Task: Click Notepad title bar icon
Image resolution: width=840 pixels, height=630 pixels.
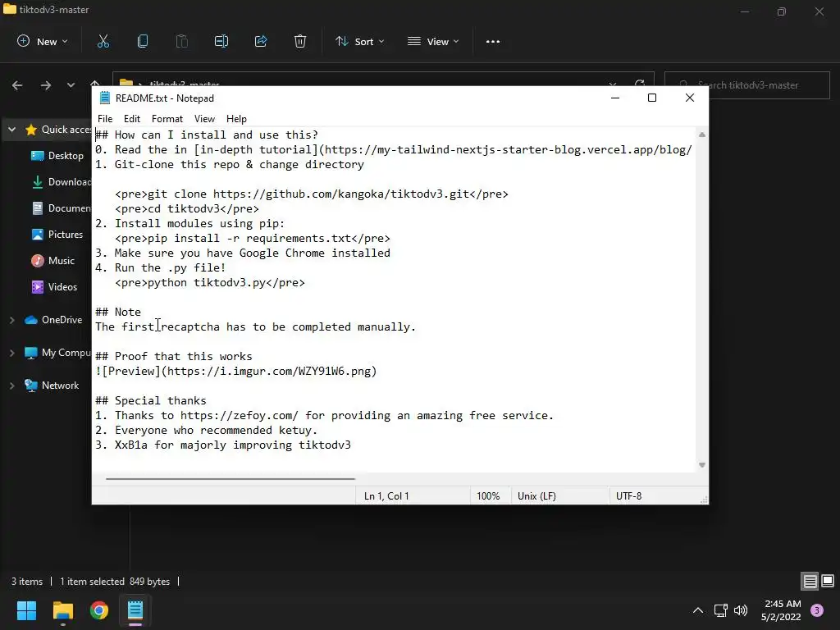Action: pyautogui.click(x=104, y=98)
